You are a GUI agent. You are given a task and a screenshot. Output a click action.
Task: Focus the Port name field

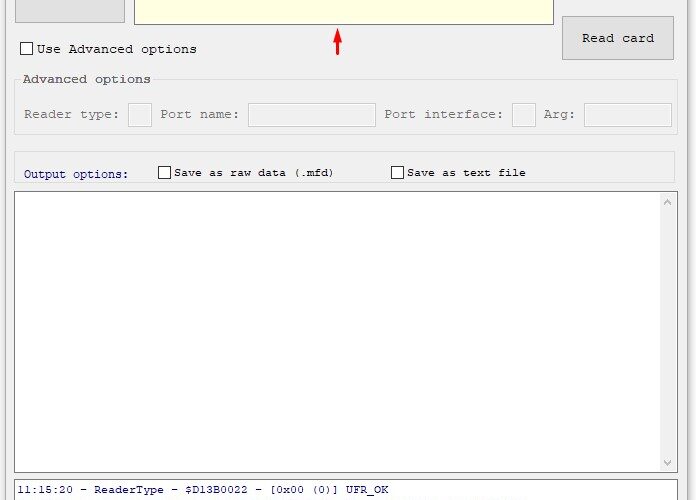[x=312, y=115]
